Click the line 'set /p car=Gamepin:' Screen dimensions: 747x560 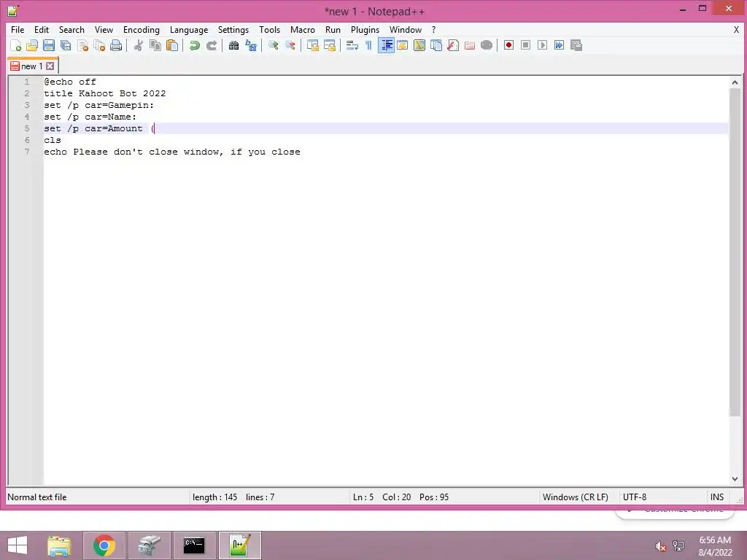(99, 105)
